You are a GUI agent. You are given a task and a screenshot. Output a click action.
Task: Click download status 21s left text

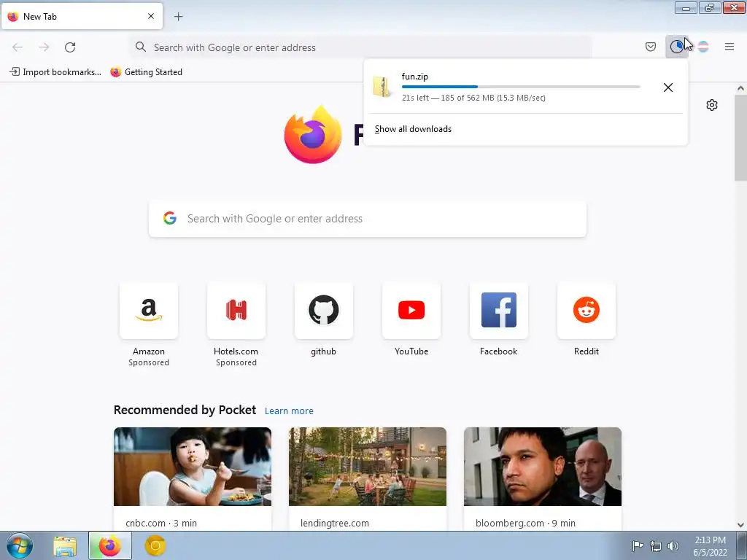pyautogui.click(x=473, y=98)
